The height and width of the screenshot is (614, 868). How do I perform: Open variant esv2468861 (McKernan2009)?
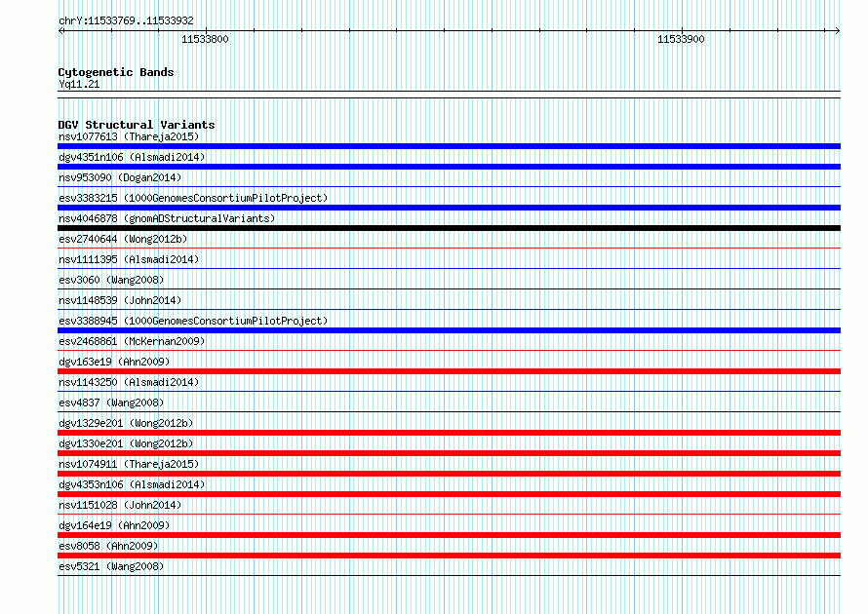(132, 341)
